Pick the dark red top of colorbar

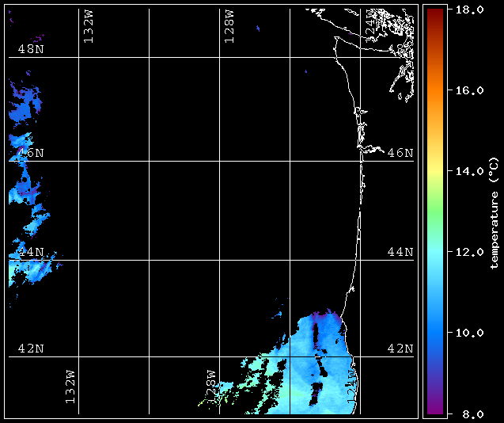point(434,13)
